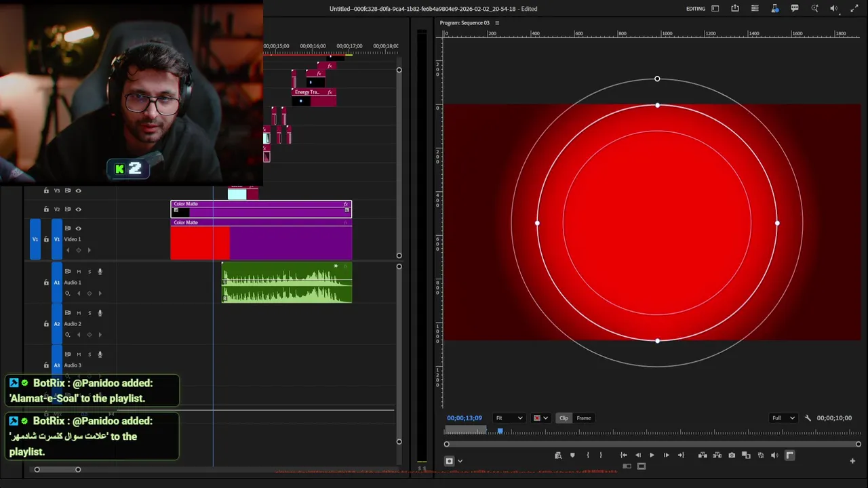Image resolution: width=868 pixels, height=488 pixels.
Task: Click the Program monitor zoom scroll bar
Action: click(x=652, y=444)
